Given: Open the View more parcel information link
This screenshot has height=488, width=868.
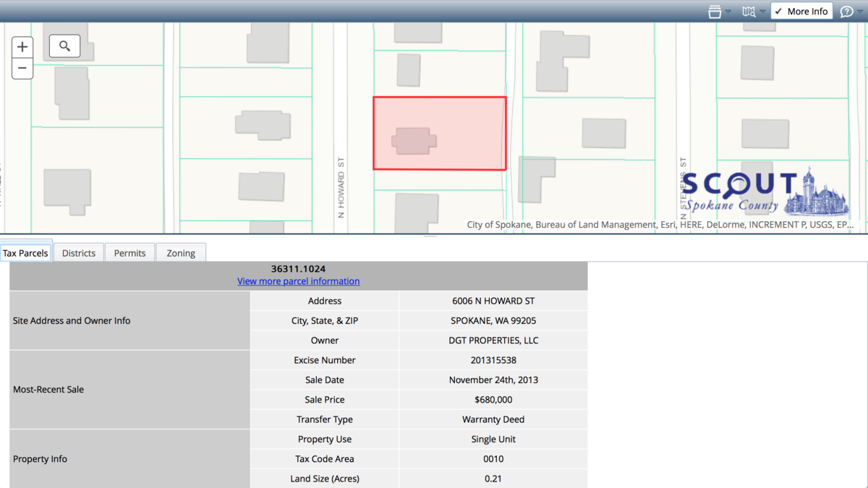Looking at the screenshot, I should pyautogui.click(x=298, y=281).
